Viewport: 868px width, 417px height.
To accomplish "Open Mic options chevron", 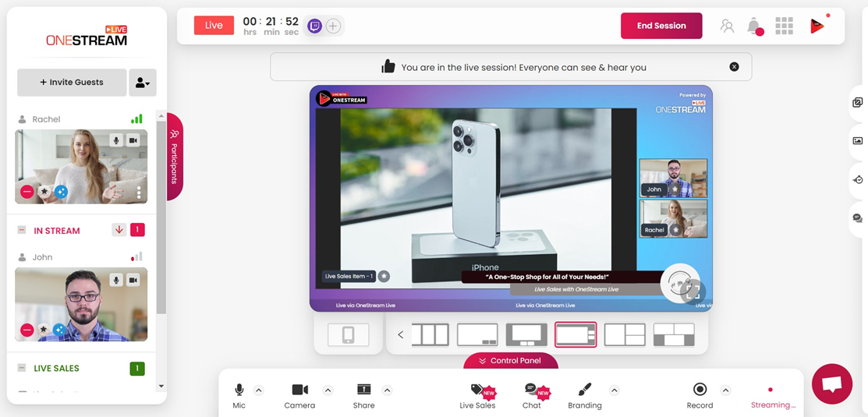I will pyautogui.click(x=258, y=390).
